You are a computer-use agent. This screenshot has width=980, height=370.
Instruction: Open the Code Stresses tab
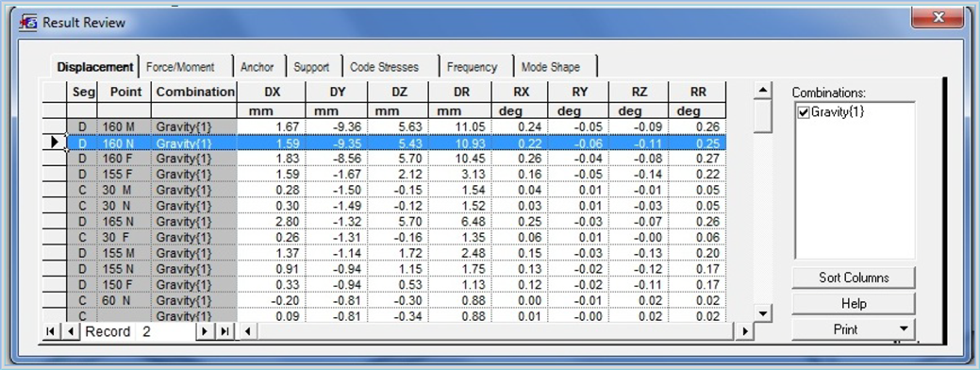(385, 68)
